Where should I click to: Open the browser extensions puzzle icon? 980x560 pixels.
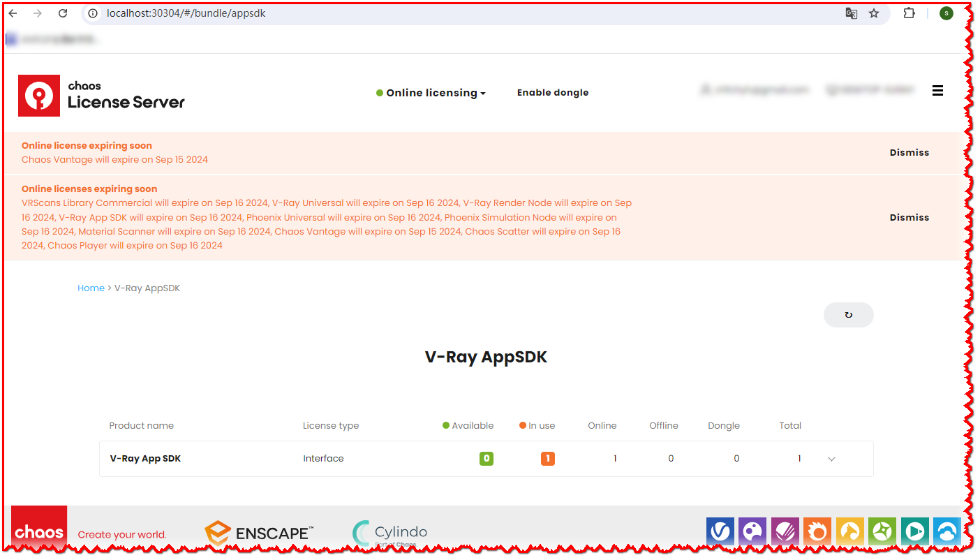pos(909,13)
